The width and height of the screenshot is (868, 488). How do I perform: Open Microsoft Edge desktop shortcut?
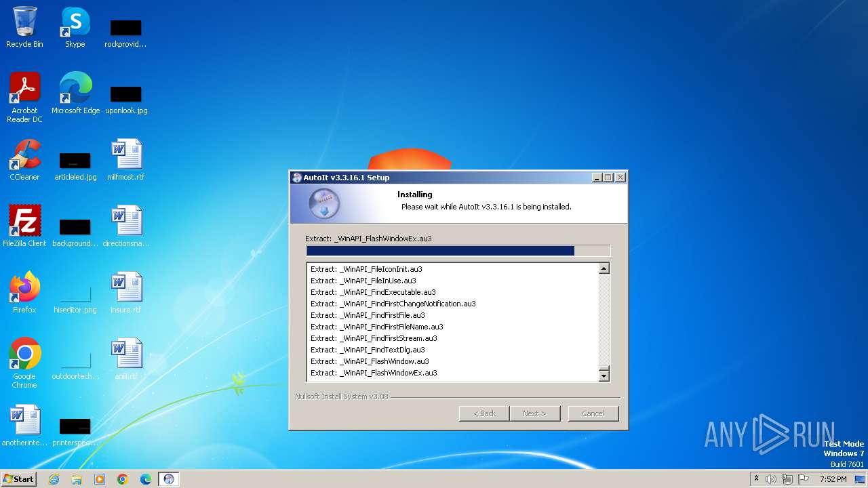click(x=75, y=93)
